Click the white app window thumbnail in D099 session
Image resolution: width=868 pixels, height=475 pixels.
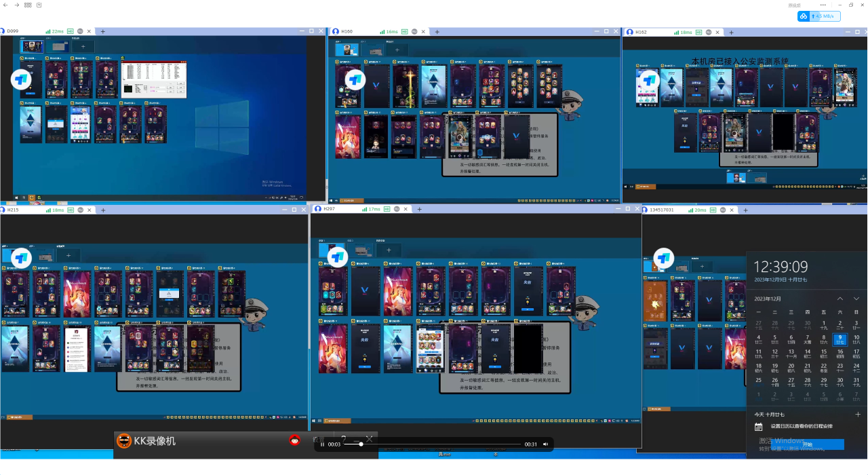[x=154, y=80]
